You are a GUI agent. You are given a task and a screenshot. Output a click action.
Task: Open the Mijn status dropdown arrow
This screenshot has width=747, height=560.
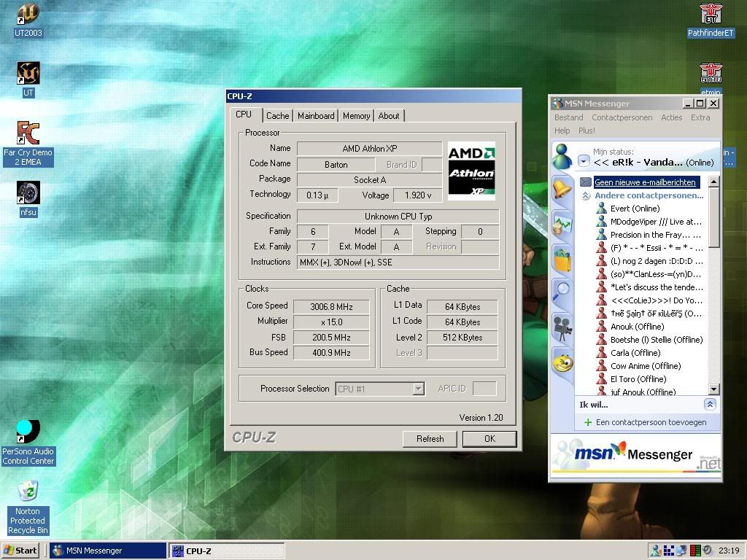pos(584,161)
